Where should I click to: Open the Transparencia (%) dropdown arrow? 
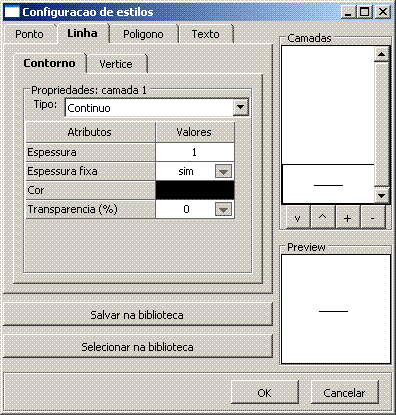(x=223, y=209)
